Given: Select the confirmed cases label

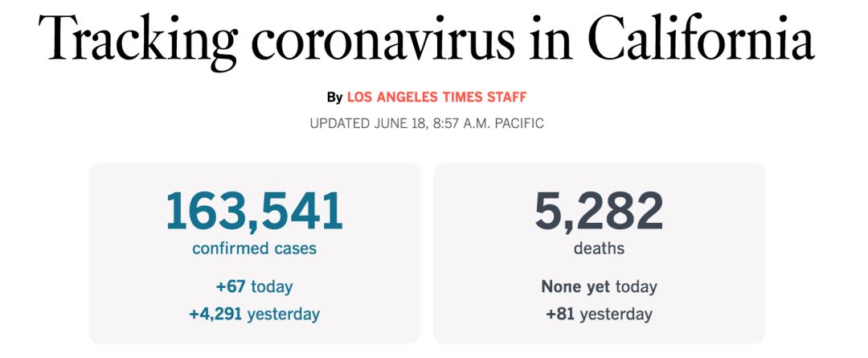Looking at the screenshot, I should [x=255, y=249].
